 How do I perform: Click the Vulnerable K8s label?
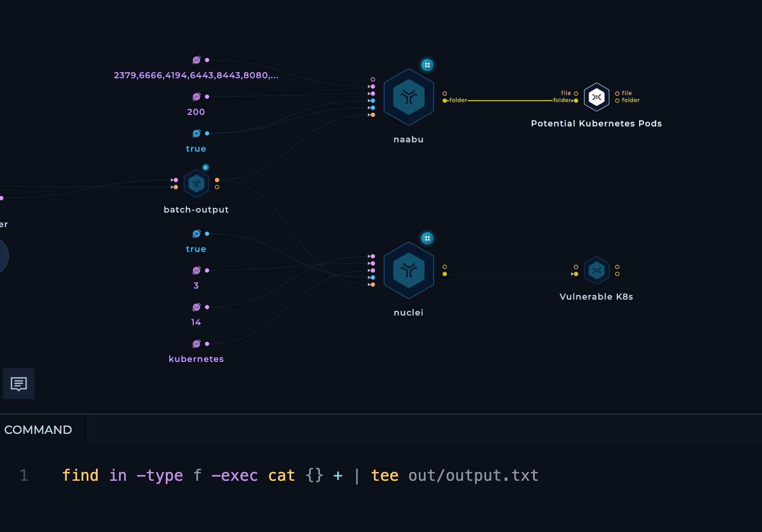[597, 297]
